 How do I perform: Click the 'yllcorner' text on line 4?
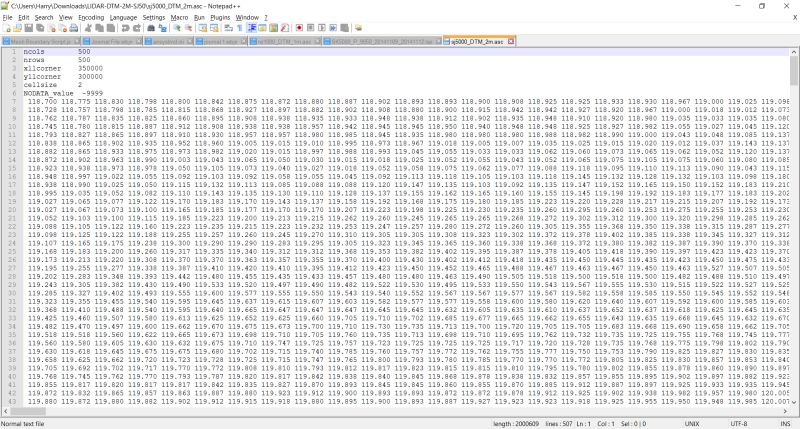click(x=42, y=77)
